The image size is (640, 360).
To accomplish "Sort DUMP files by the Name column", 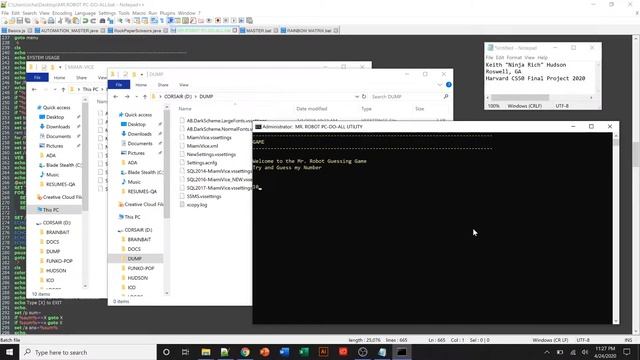I will (185, 109).
